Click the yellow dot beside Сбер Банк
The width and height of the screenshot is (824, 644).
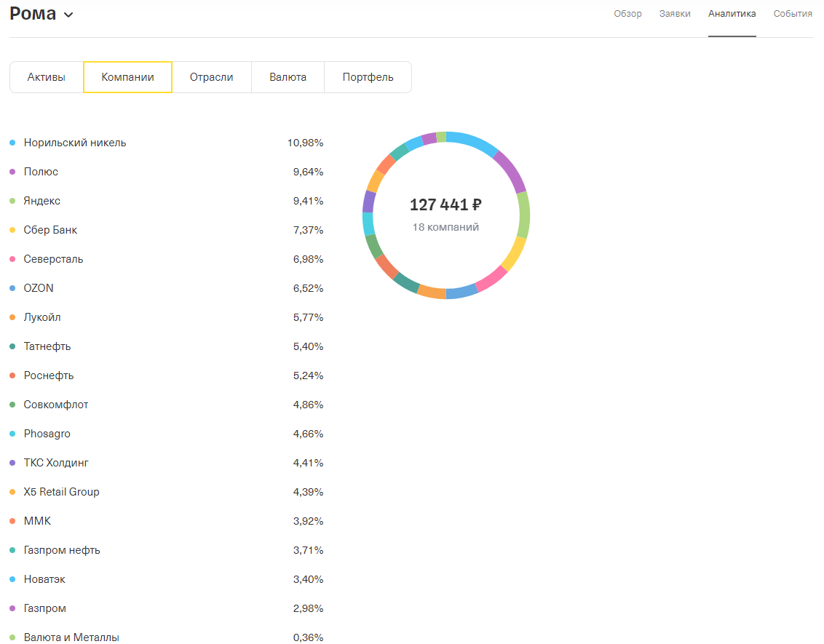tap(12, 229)
